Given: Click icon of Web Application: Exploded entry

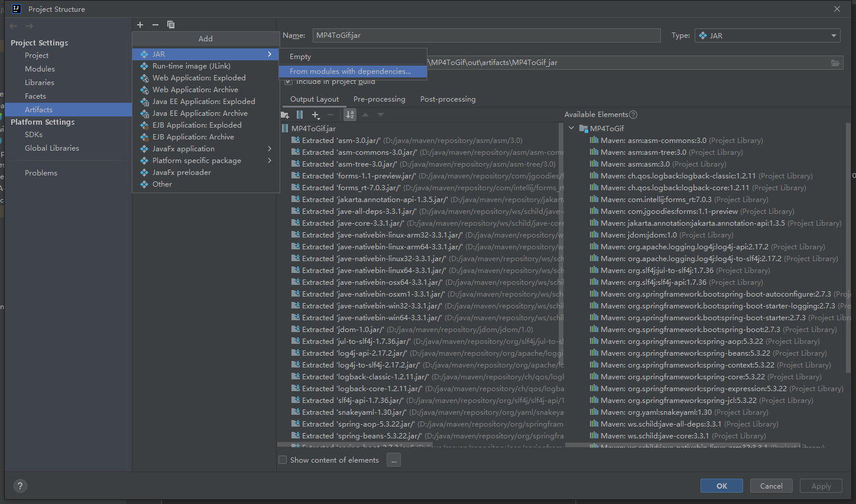Looking at the screenshot, I should coord(144,78).
